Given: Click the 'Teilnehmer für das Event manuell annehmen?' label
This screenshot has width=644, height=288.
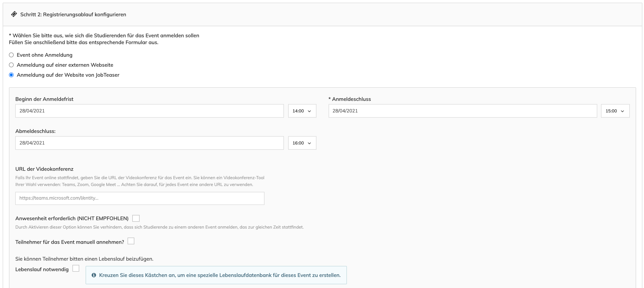Looking at the screenshot, I should (x=70, y=242).
